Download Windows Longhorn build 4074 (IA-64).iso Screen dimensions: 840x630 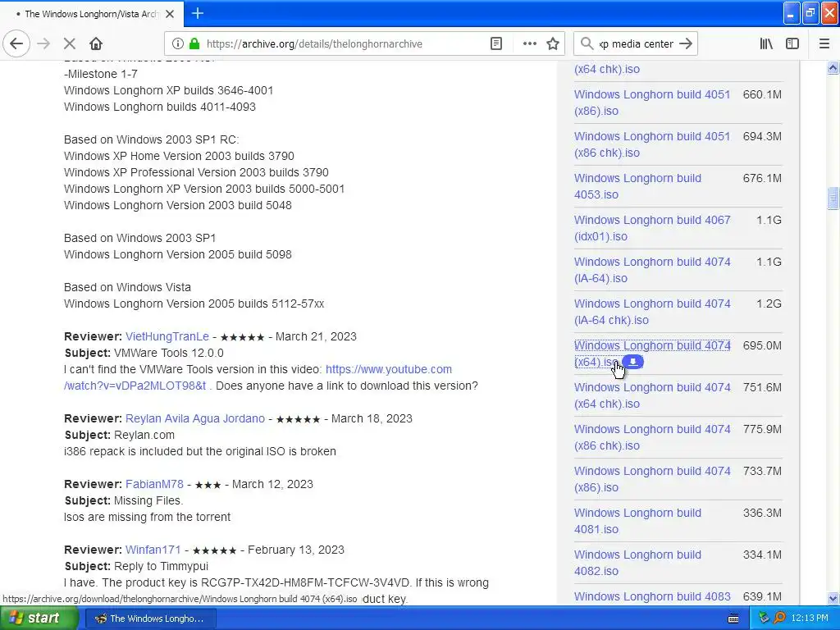(x=652, y=269)
